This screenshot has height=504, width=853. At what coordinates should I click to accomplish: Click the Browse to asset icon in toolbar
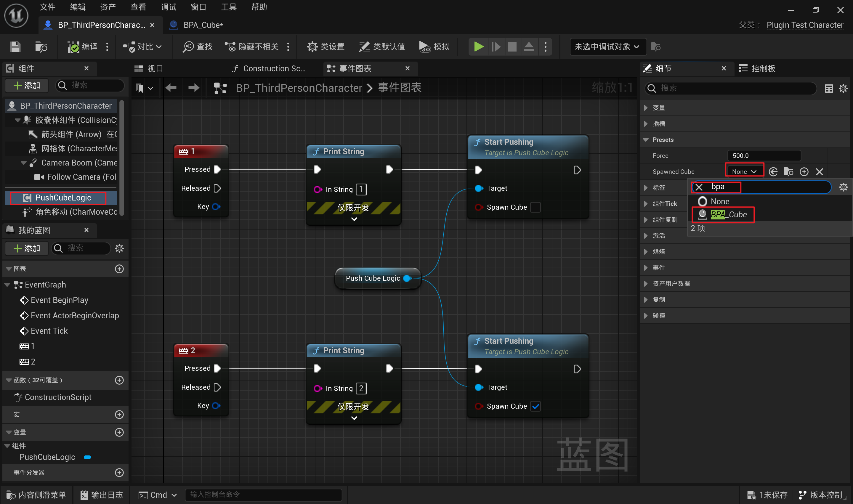coord(41,46)
